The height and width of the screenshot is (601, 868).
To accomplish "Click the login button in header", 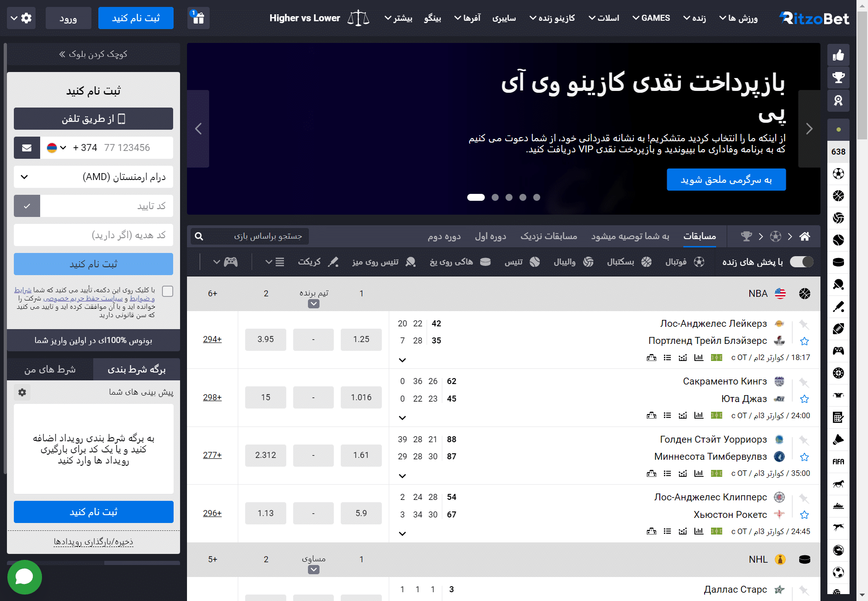I will click(68, 18).
